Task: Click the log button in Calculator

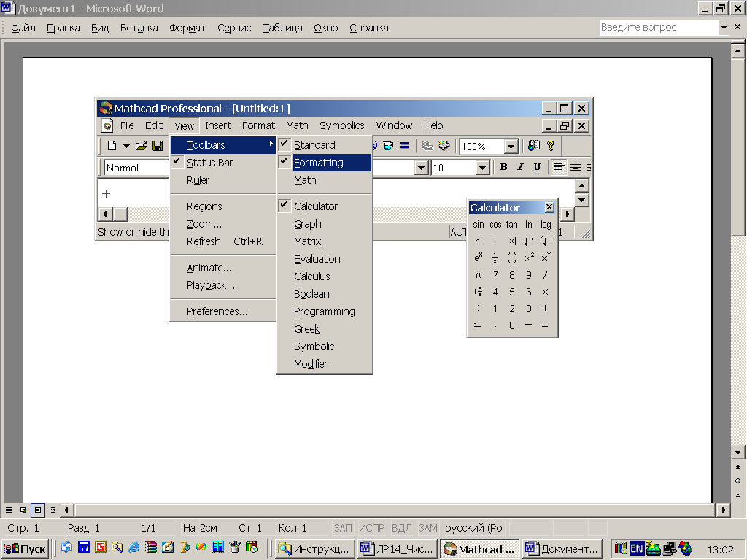Action: 546,225
